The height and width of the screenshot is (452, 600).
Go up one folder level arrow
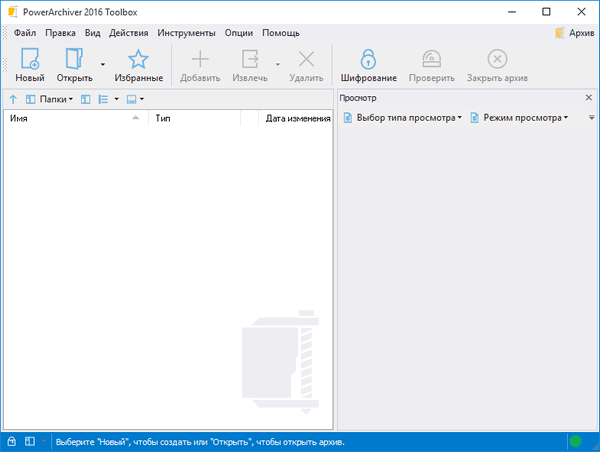[x=13, y=100]
